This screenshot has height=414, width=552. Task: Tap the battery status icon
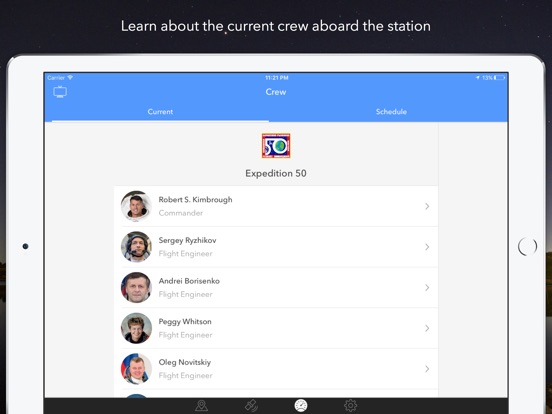(x=500, y=78)
